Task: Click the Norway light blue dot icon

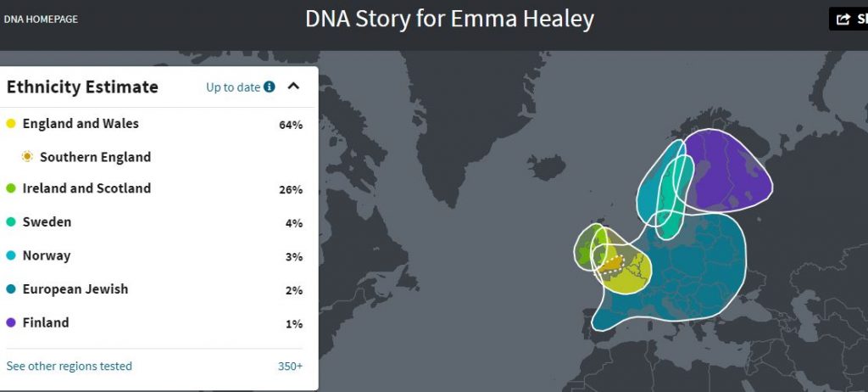Action: tap(11, 255)
